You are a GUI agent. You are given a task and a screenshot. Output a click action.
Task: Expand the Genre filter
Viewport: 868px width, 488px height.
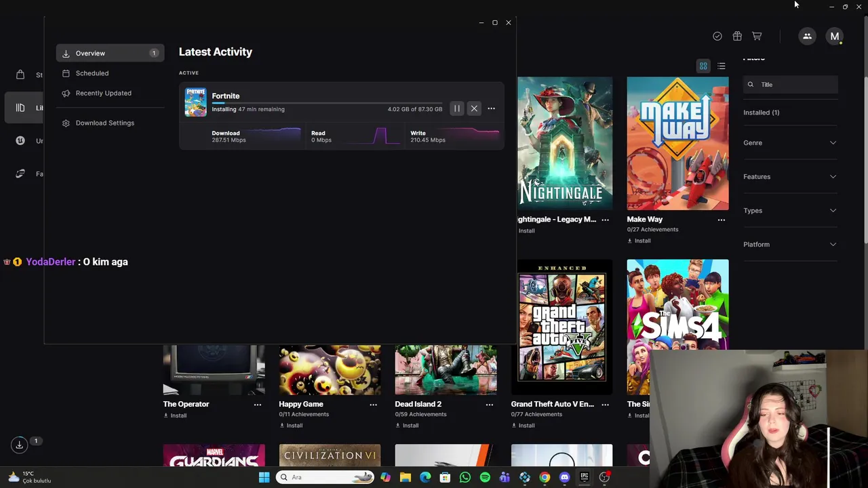point(790,143)
